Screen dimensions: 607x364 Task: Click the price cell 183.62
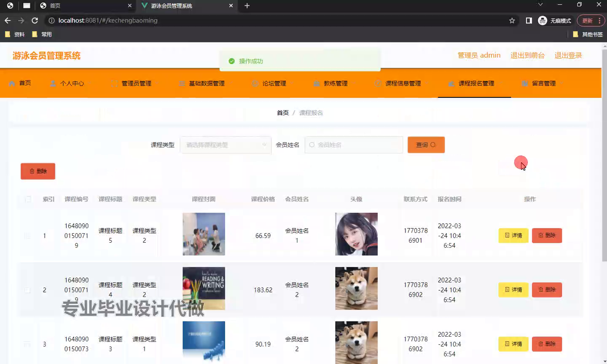click(263, 290)
